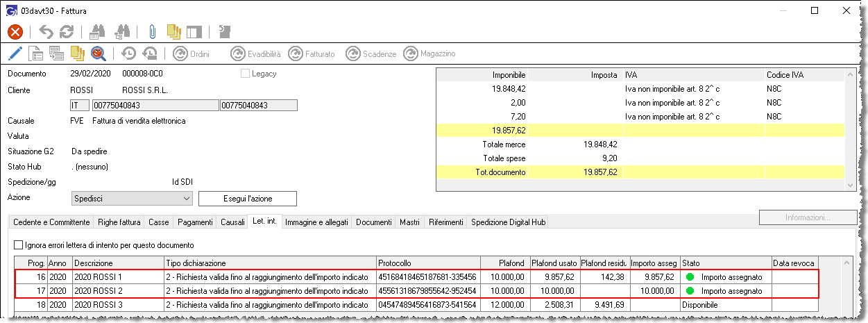
Task: Sort by the Descrizione column header
Action: tap(118, 264)
